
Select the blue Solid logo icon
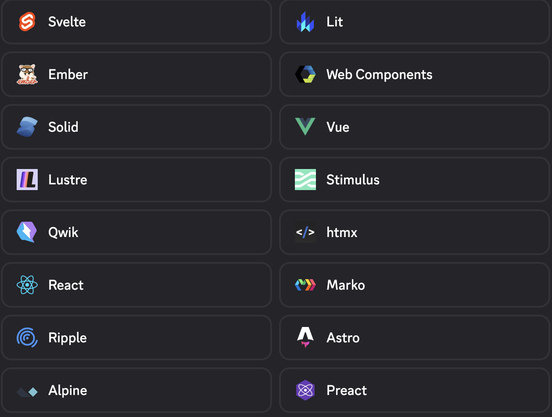(27, 127)
